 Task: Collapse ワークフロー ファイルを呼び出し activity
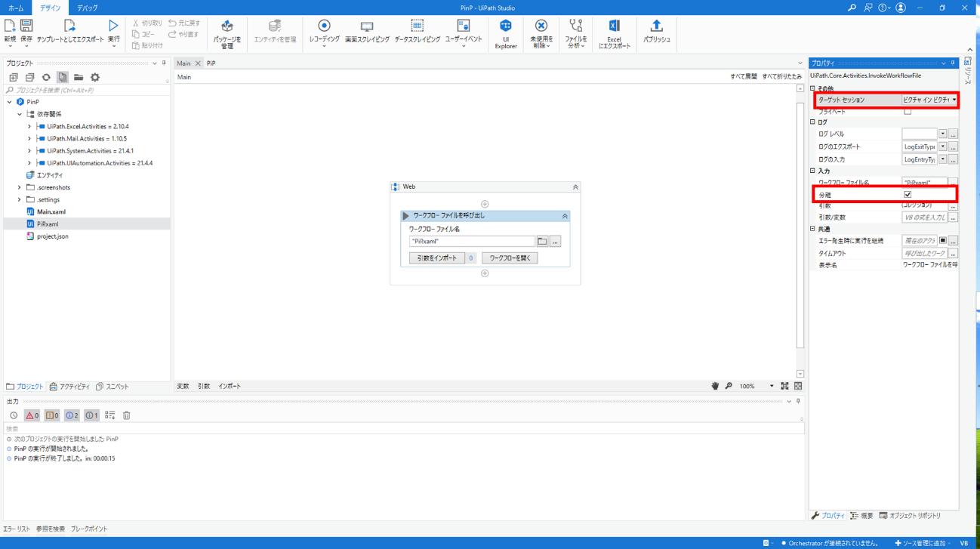[565, 216]
